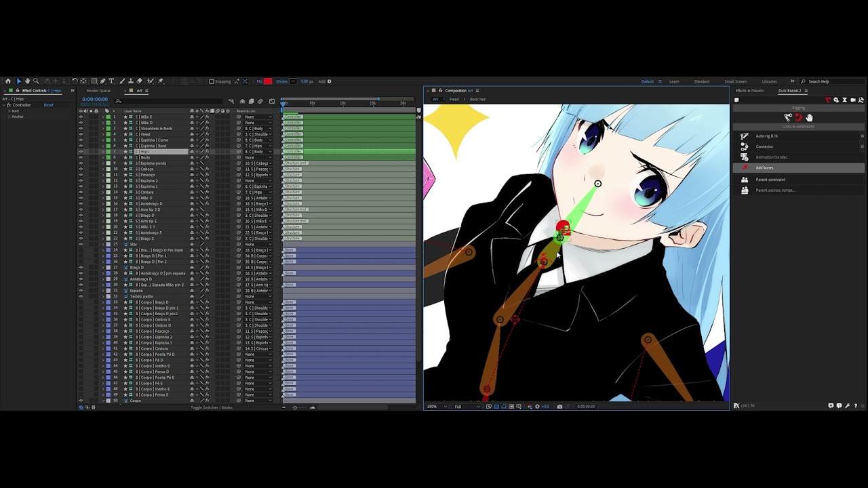
Task: Select the Selection arrow tool
Action: (x=19, y=81)
